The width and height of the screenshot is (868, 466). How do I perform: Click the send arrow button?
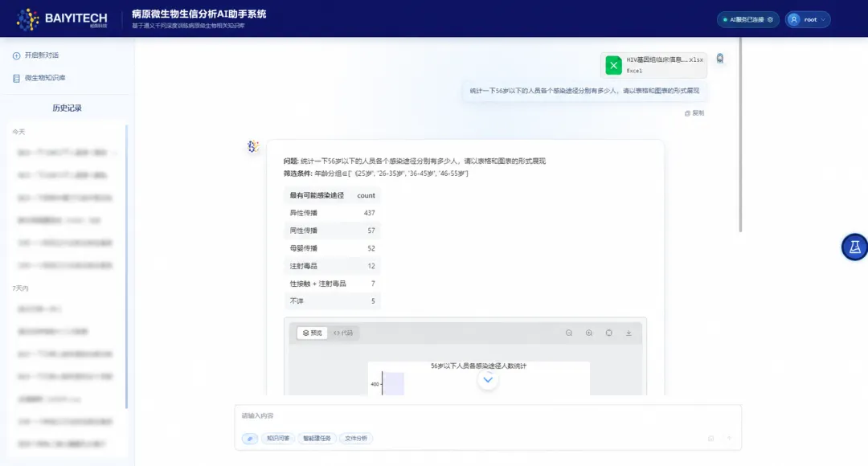click(x=729, y=439)
